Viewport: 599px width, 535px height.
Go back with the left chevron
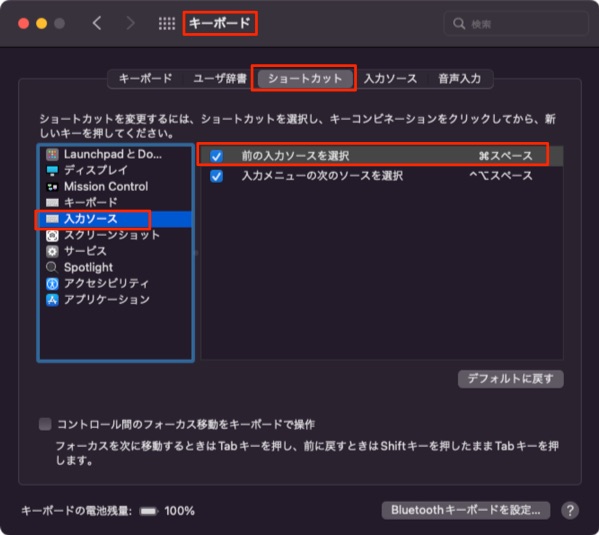[97, 23]
